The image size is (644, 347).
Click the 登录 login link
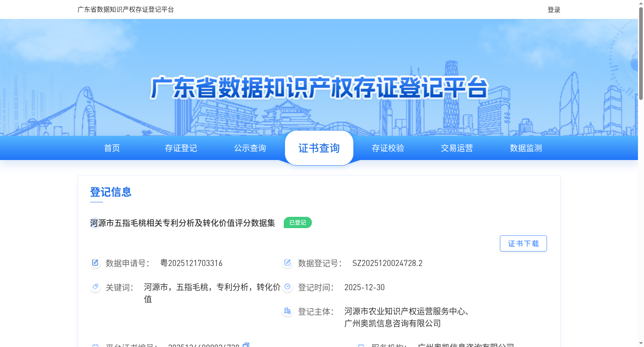554,10
